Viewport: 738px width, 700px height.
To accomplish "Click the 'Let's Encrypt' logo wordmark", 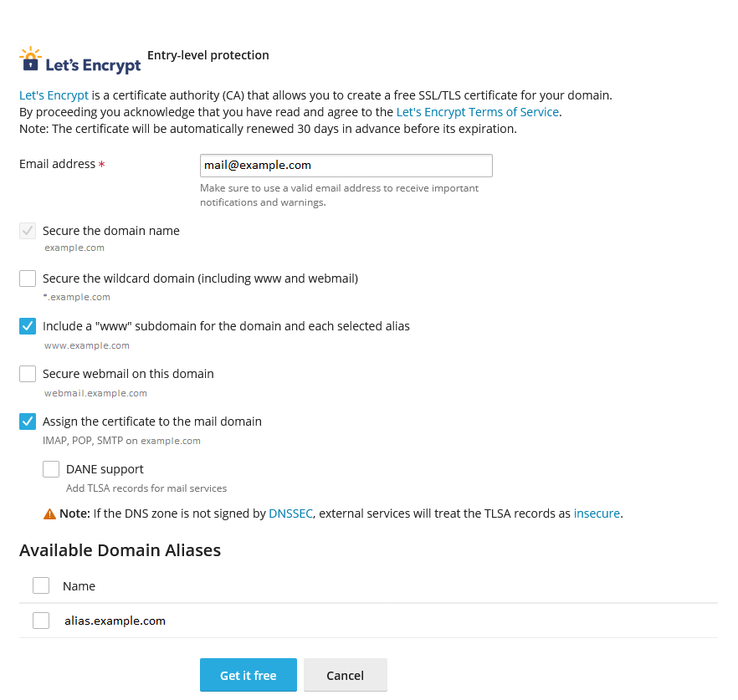I will 95,64.
